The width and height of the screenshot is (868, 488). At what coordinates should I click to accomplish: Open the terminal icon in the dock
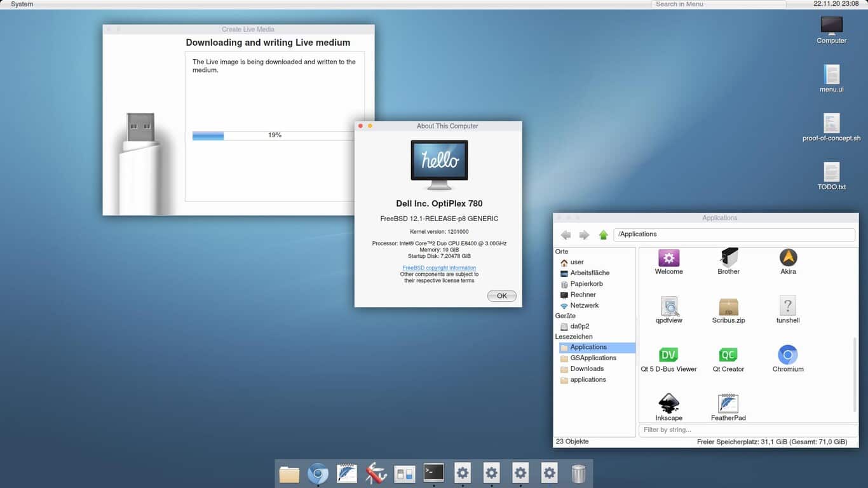point(433,472)
